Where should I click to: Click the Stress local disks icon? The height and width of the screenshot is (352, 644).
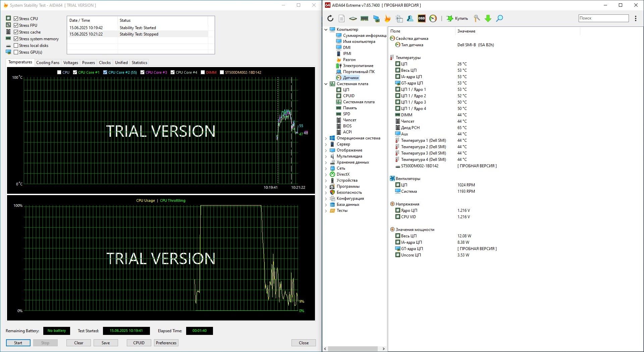(x=8, y=46)
